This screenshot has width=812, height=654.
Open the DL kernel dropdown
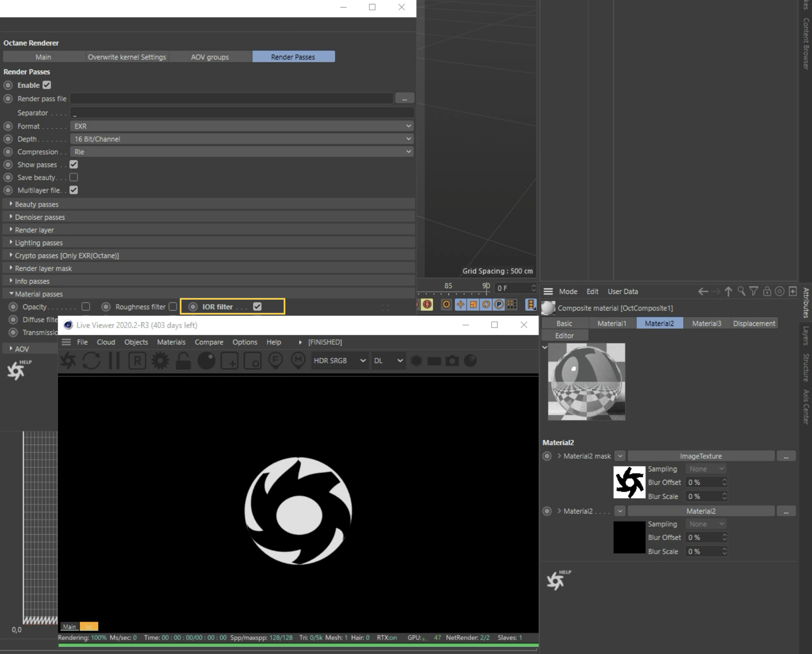pyautogui.click(x=388, y=361)
